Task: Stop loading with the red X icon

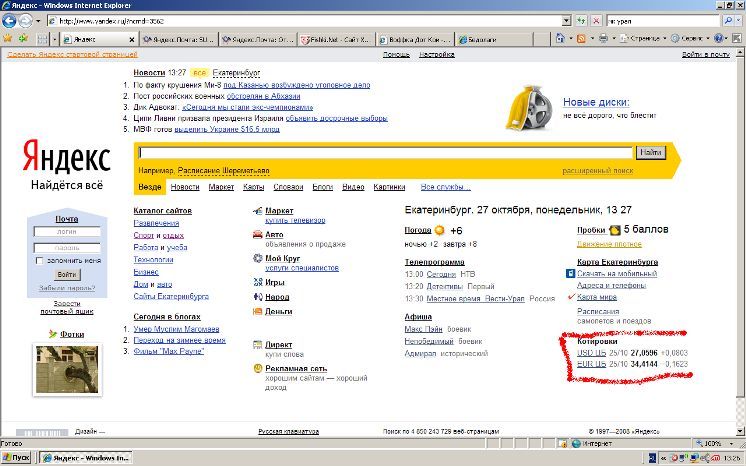Action: point(596,21)
